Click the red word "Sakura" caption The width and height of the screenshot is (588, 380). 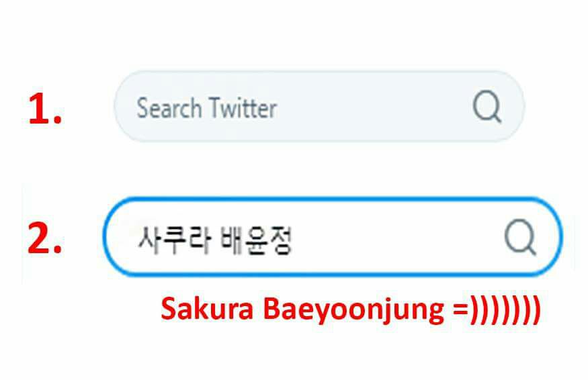[208, 310]
